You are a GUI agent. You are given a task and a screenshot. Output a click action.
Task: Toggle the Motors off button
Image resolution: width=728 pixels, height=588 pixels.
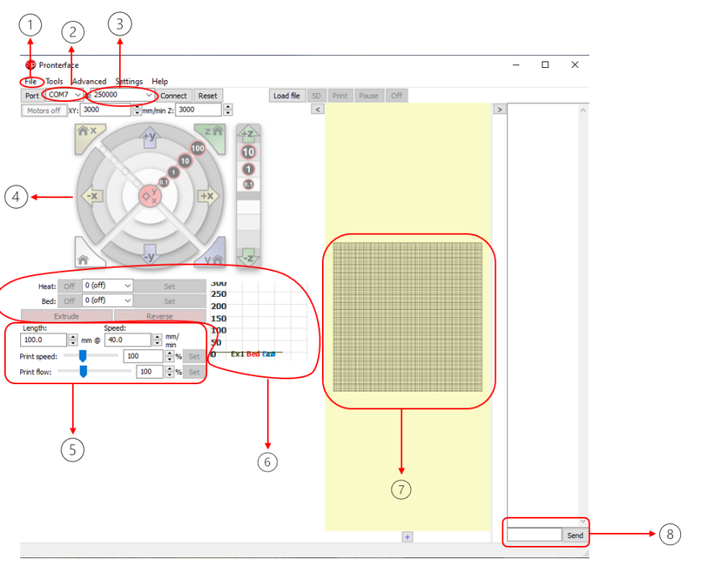tap(44, 110)
